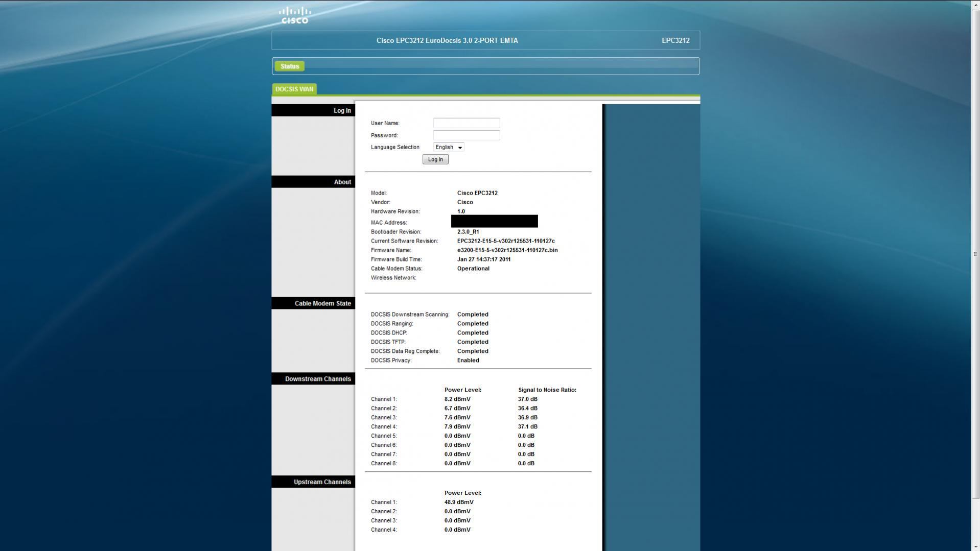Select the firmware name ending in '.bin'
Image resolution: width=980 pixels, height=551 pixels.
pos(507,250)
